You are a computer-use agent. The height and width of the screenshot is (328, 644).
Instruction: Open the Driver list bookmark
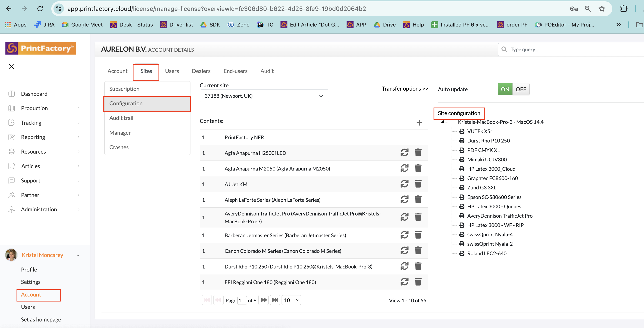click(x=177, y=25)
